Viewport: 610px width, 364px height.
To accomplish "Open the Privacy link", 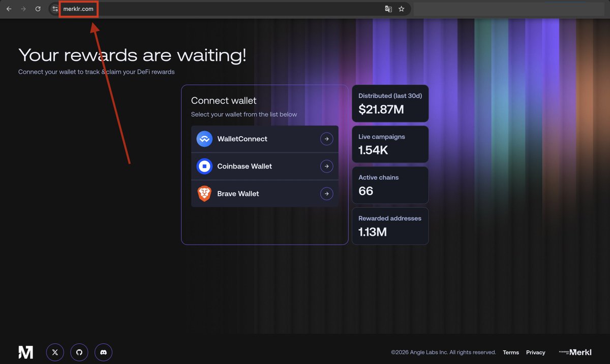I will click(x=536, y=352).
